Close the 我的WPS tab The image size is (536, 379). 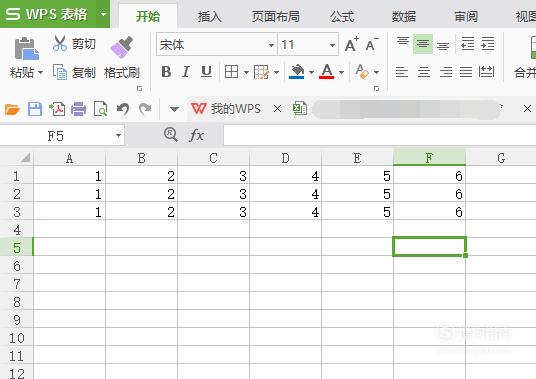click(x=278, y=109)
